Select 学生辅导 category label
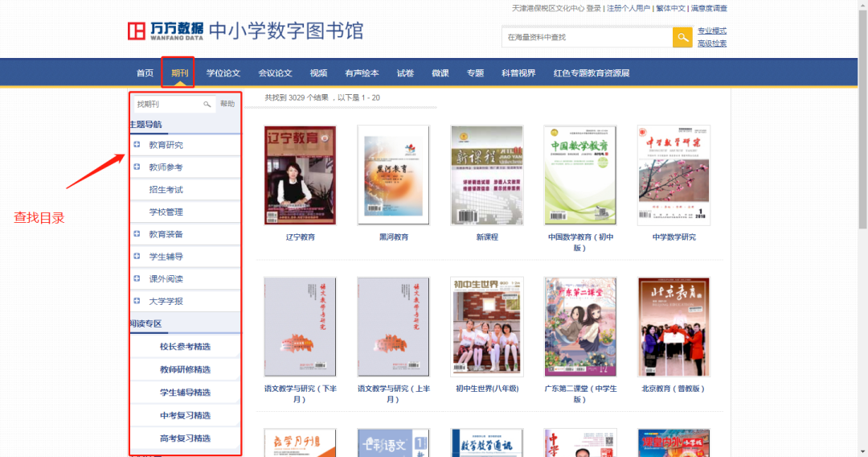 point(166,257)
